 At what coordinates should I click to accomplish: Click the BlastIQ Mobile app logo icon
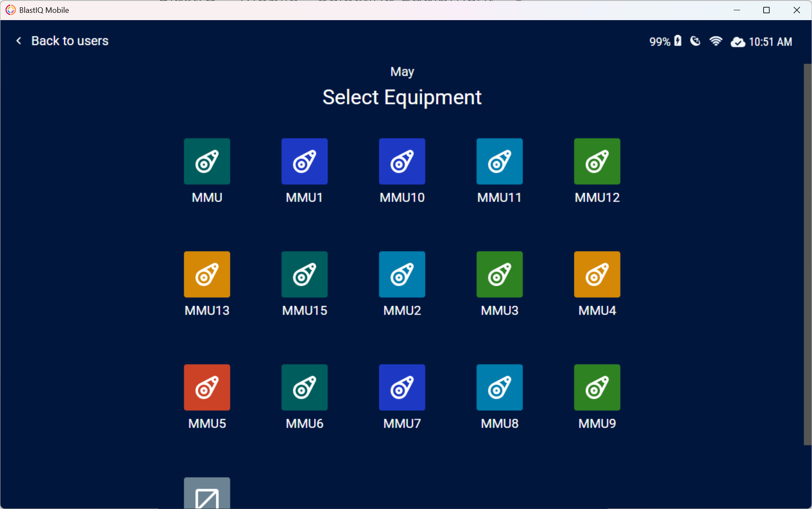[10, 10]
